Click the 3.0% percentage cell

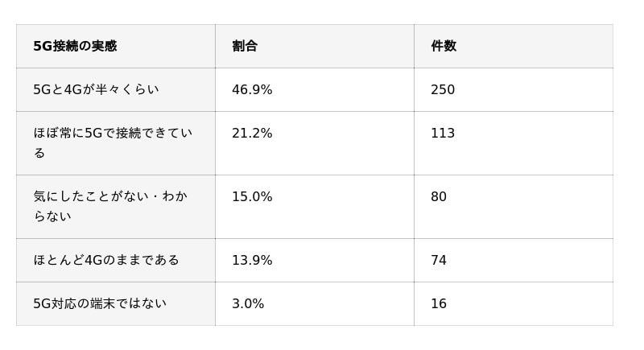[248, 303]
